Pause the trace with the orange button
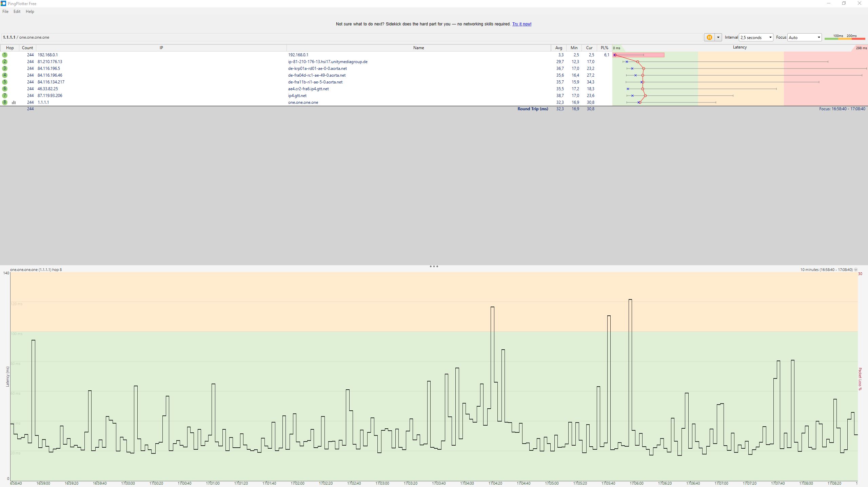 click(x=709, y=37)
